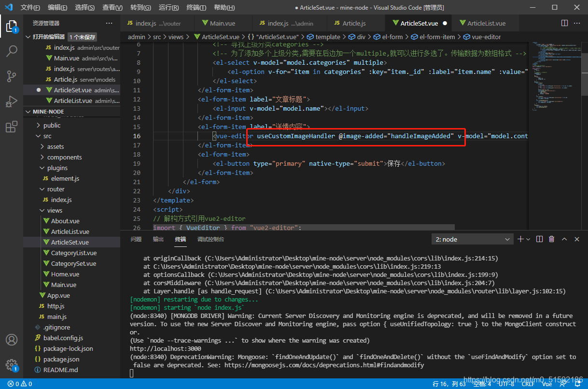Image resolution: width=588 pixels, height=389 pixels.
Task: Open the Explorer view in activity bar
Action: tap(12, 25)
